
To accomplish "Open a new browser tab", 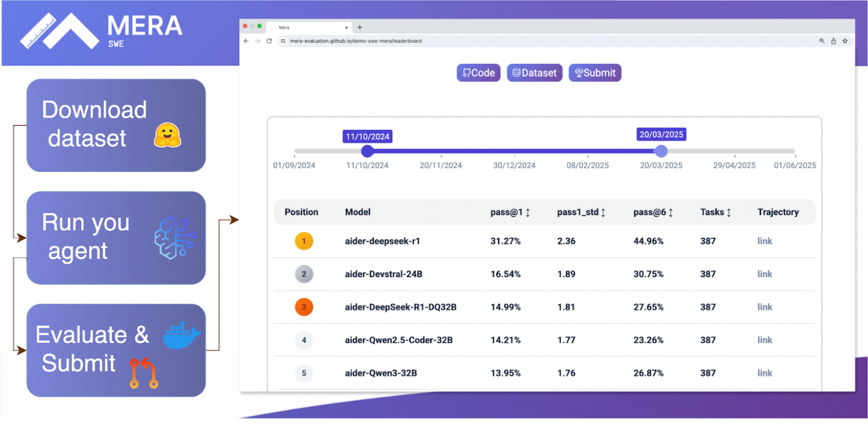I will coord(359,27).
